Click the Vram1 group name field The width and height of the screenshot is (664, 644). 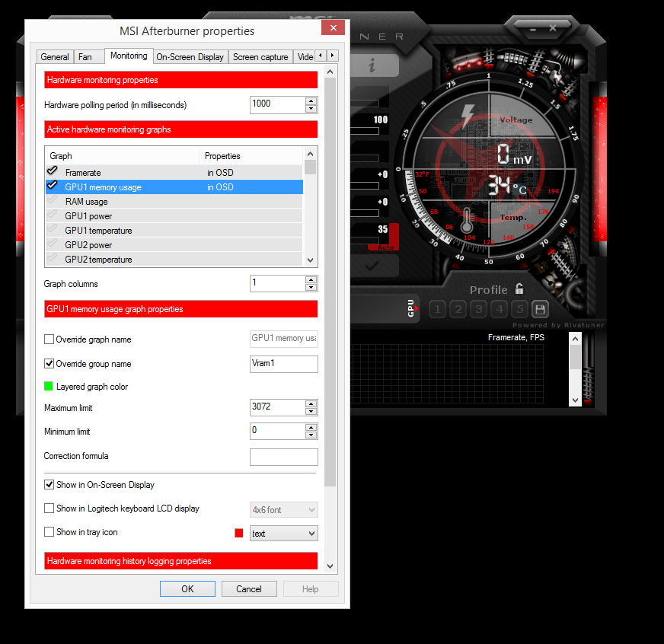284,364
